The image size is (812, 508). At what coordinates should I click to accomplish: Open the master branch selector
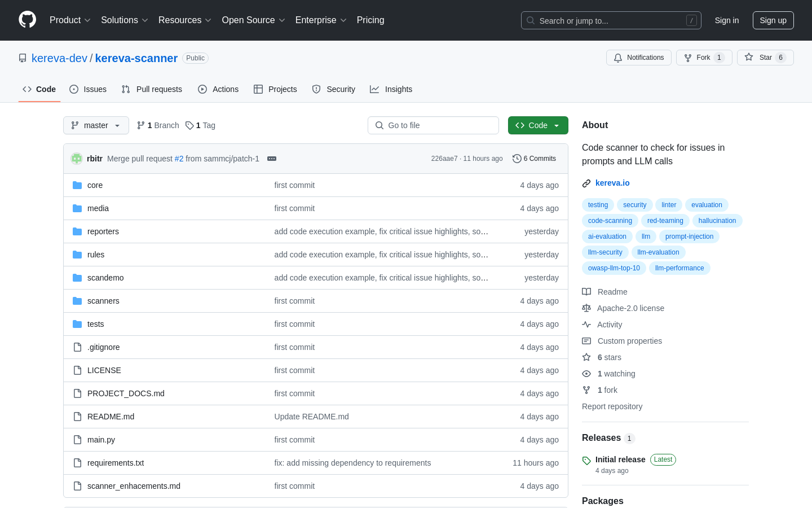click(x=96, y=125)
